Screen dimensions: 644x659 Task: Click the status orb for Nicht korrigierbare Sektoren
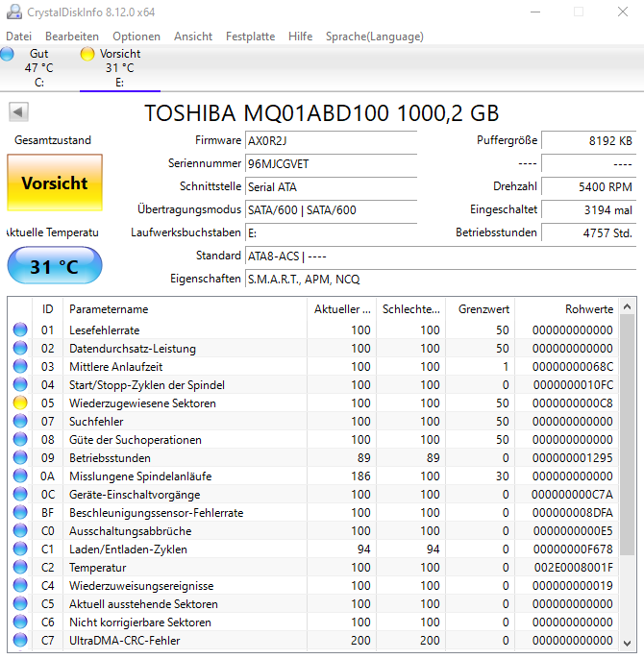point(20,622)
